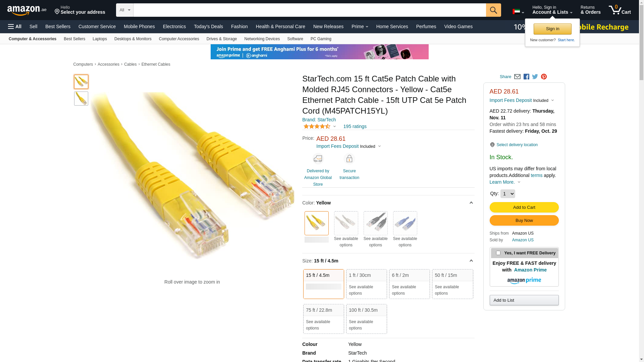Viewport: 644px width, 362px height.
Task: Share product on Twitter
Action: click(535, 77)
